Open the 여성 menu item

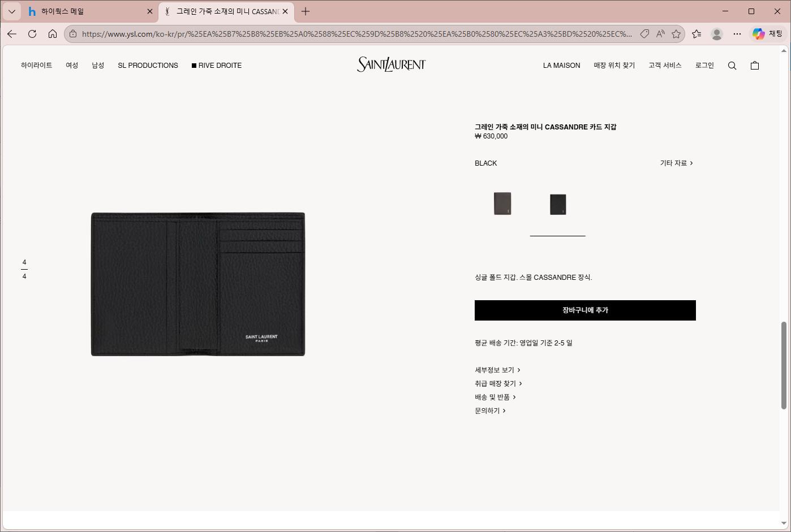(x=72, y=66)
